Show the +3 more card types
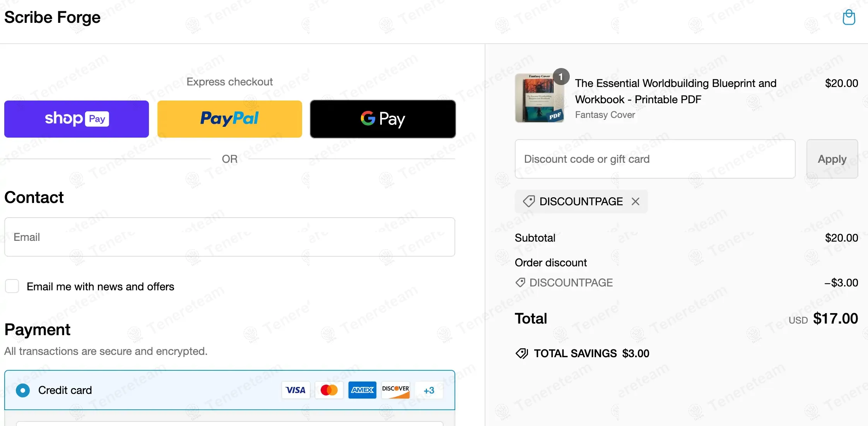The height and width of the screenshot is (426, 868). [429, 390]
